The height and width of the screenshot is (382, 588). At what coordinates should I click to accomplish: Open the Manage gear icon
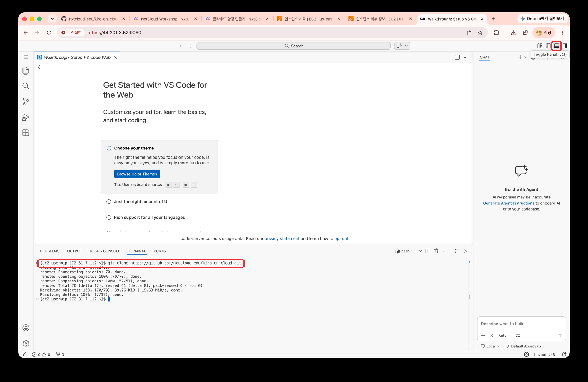26,343
